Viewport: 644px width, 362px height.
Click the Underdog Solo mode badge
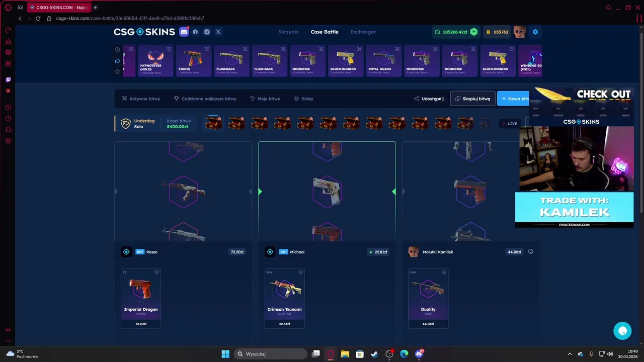click(138, 124)
